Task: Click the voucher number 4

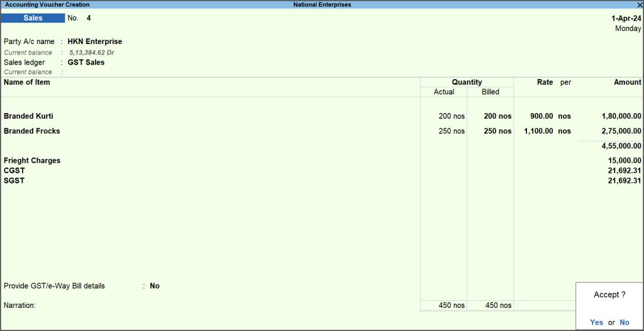Action: point(89,18)
